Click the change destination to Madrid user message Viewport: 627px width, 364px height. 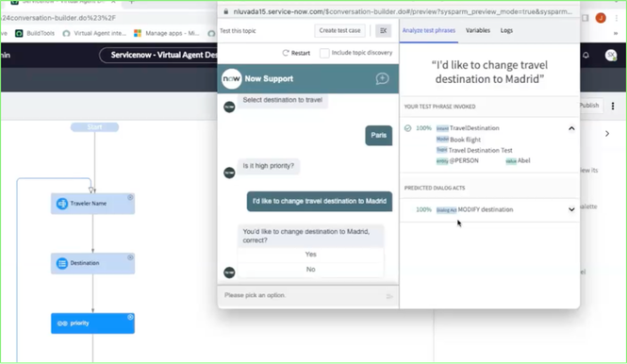point(320,201)
